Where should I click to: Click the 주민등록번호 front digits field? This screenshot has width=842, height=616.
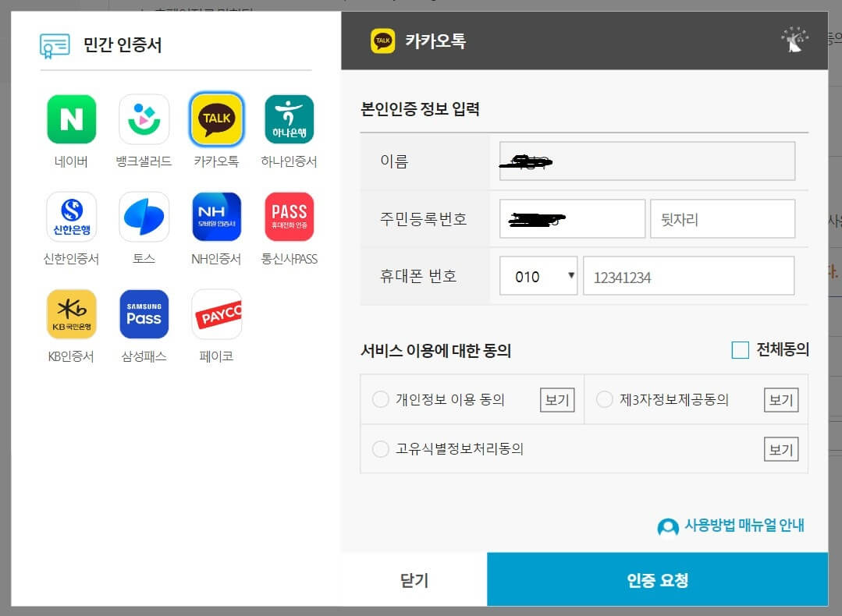tap(572, 218)
